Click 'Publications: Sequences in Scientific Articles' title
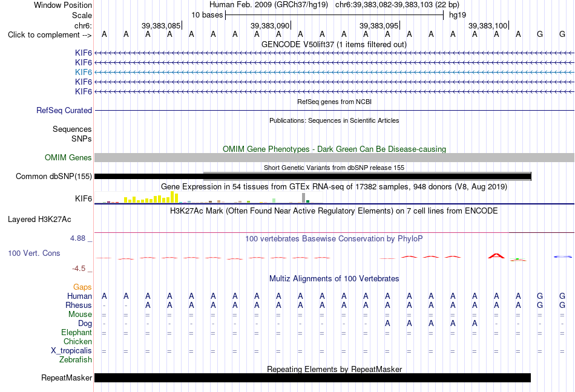The width and height of the screenshot is (575, 392). pos(334,120)
